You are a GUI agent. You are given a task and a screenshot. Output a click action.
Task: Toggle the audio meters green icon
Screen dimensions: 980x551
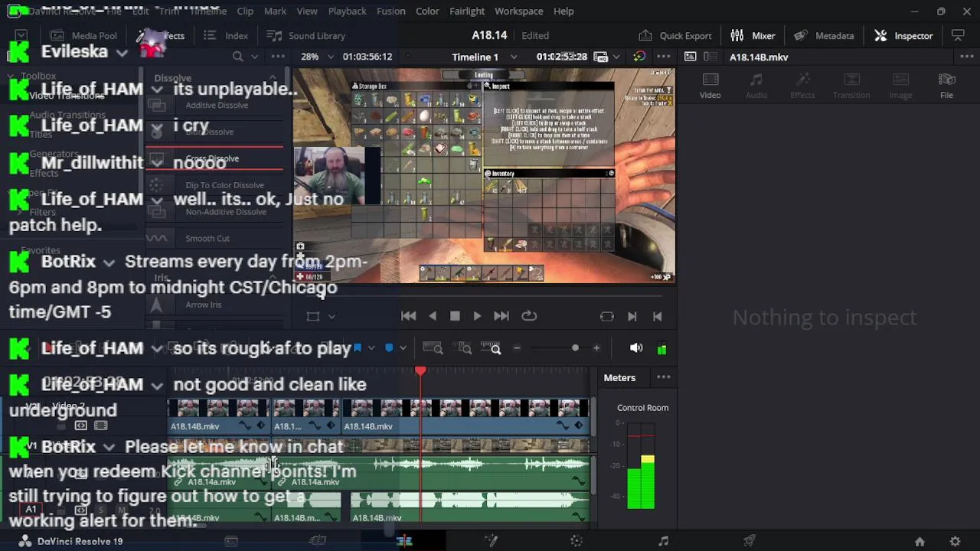[662, 348]
